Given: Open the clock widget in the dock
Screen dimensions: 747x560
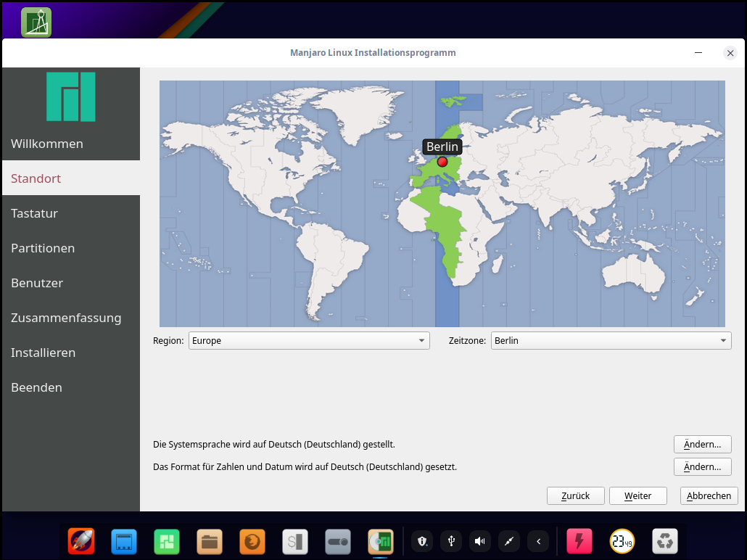Looking at the screenshot, I should (x=622, y=541).
